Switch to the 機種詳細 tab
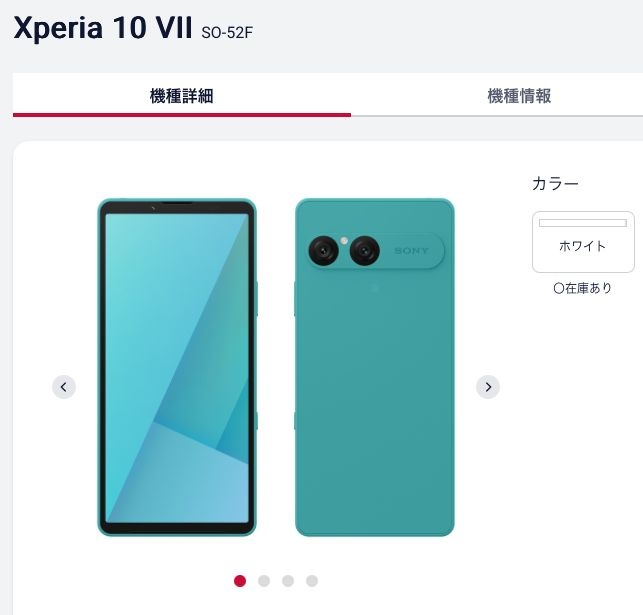 (182, 96)
